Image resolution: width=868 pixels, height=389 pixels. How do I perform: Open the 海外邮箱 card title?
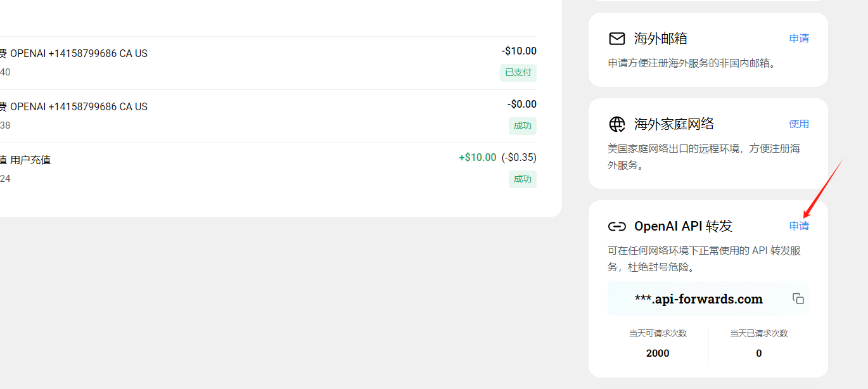(x=661, y=39)
